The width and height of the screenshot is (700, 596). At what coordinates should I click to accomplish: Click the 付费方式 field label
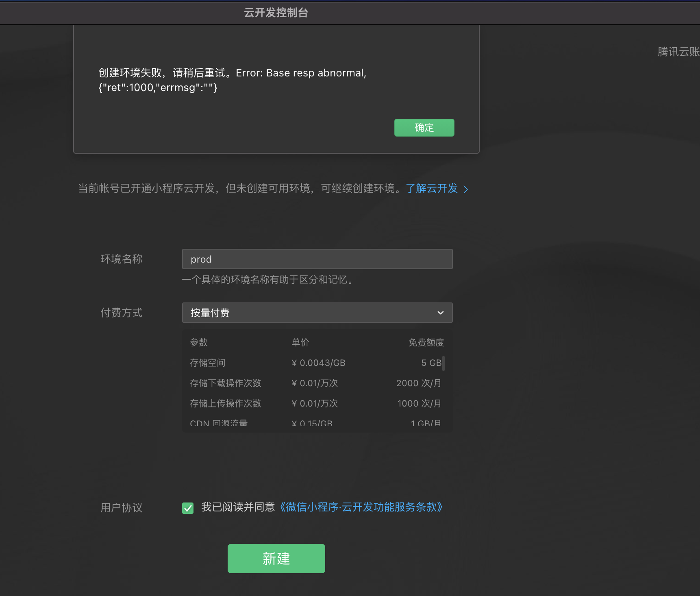click(122, 313)
